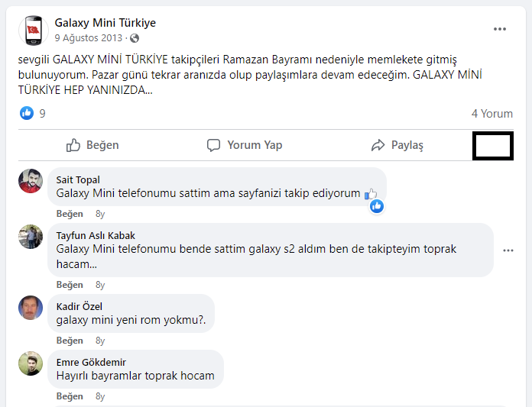Image resolution: width=532 pixels, height=407 pixels.
Task: Click the Galaxy Mini Türkiye page name
Action: click(105, 23)
